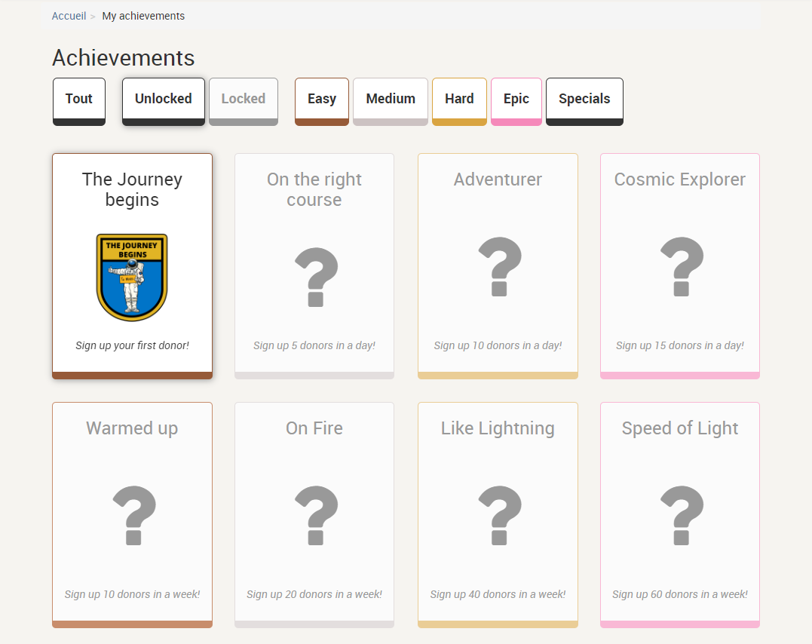Show all achievements with Tout filter
This screenshot has width=812, height=644.
pos(79,102)
